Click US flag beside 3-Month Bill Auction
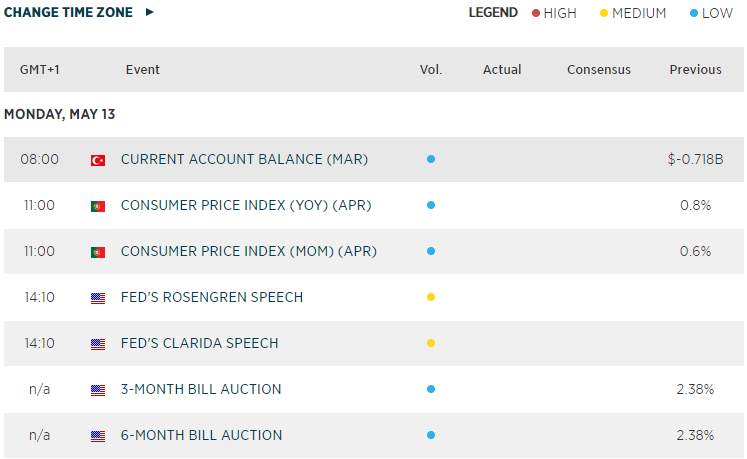 [98, 390]
